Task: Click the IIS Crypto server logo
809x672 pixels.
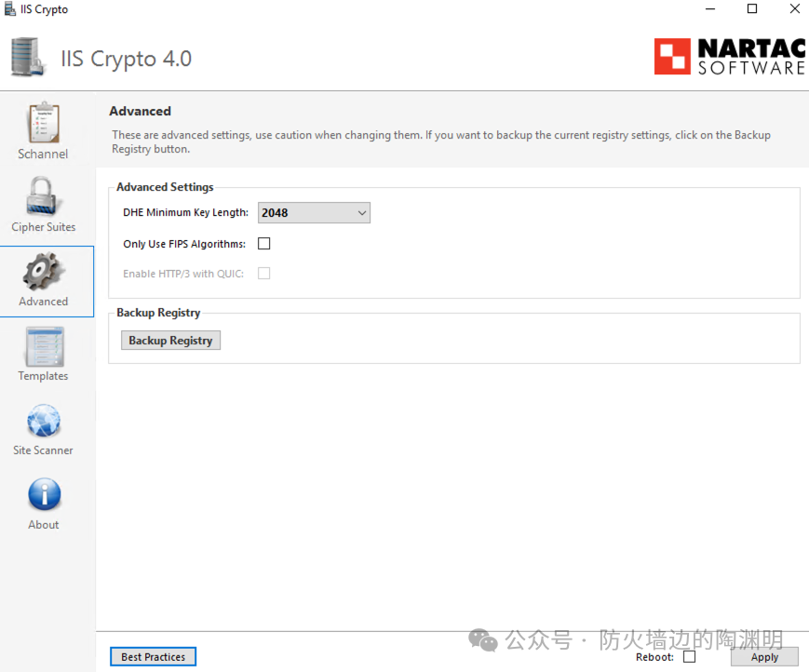Action: [28, 58]
